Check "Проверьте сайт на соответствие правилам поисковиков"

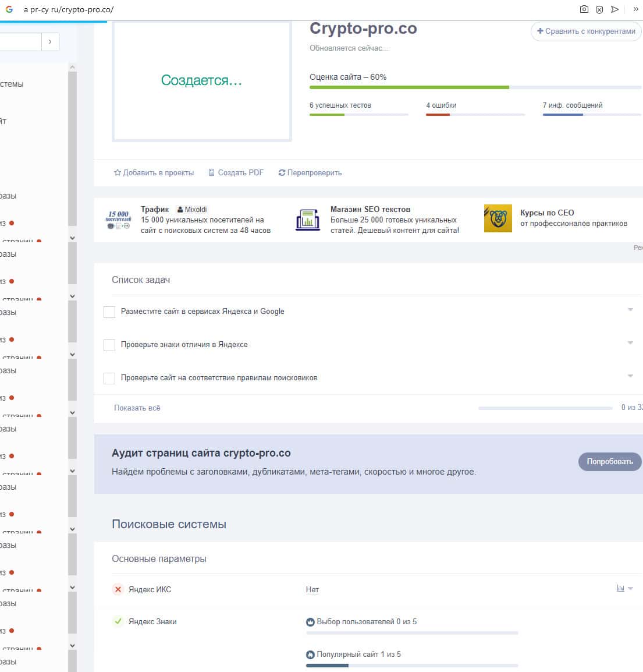pos(109,379)
